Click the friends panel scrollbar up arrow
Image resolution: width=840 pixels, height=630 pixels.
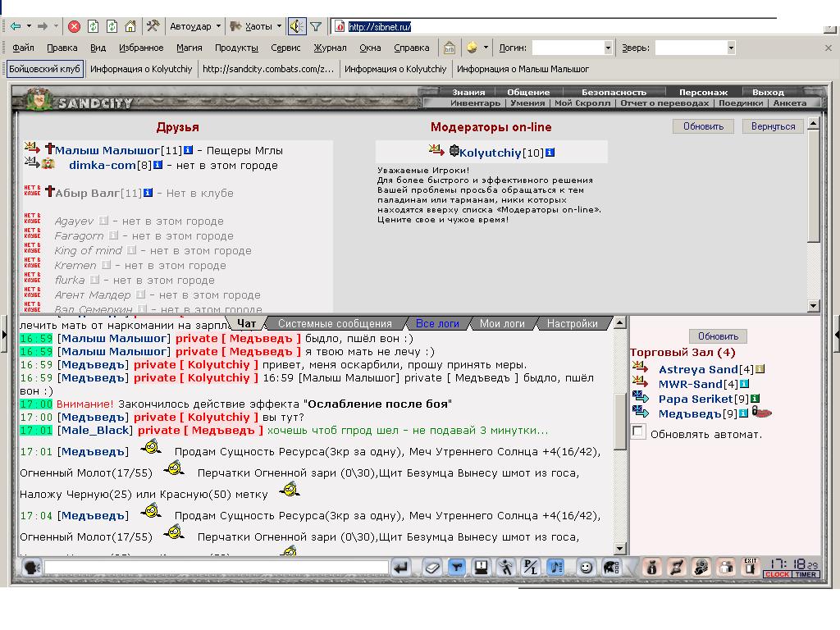pyautogui.click(x=813, y=124)
